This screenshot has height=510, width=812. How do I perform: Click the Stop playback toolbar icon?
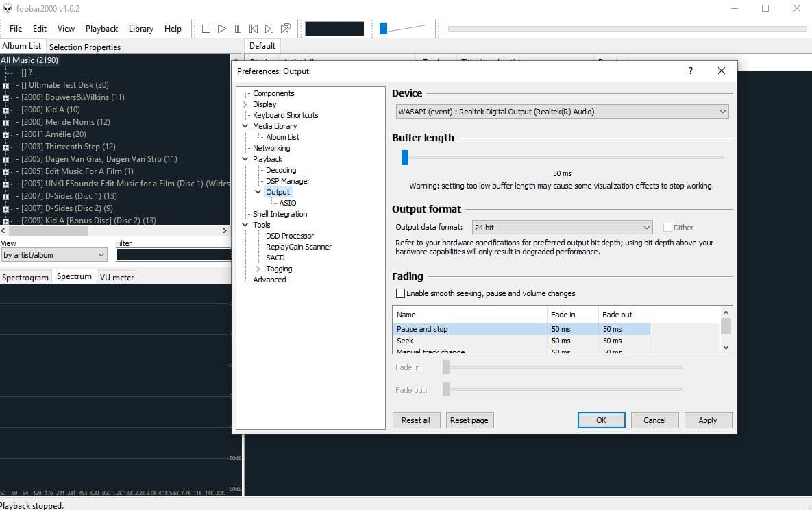pyautogui.click(x=206, y=29)
